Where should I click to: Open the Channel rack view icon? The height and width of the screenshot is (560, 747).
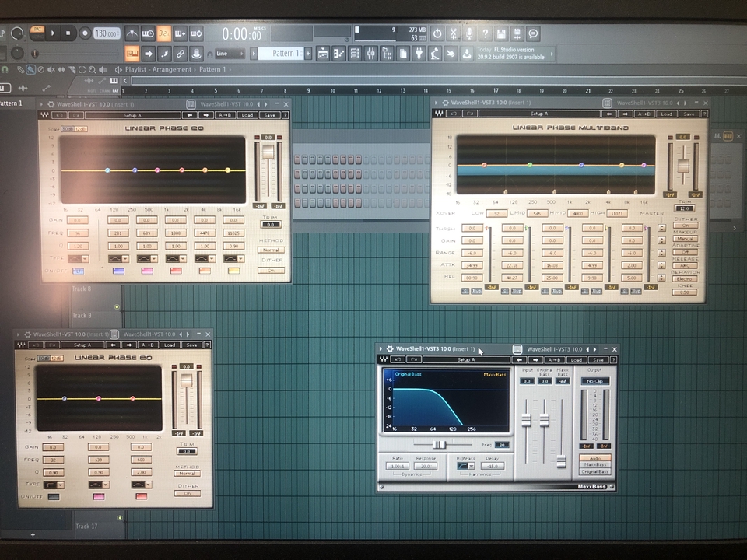coord(355,54)
